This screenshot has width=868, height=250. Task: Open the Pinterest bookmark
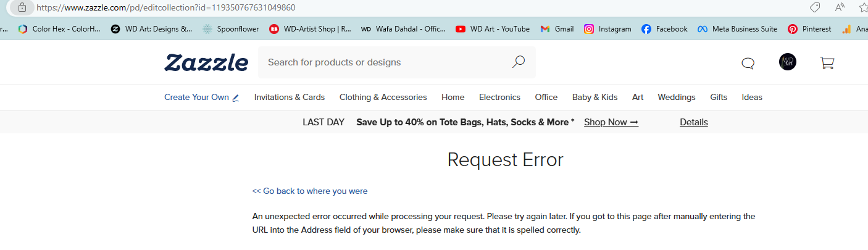[809, 28]
